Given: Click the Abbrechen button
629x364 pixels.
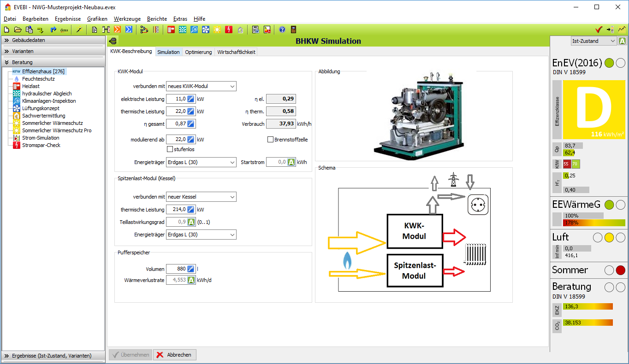Looking at the screenshot, I should click(x=175, y=355).
